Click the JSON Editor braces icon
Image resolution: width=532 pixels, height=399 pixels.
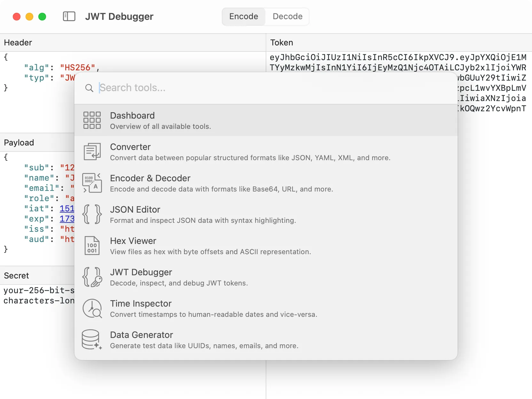click(92, 214)
